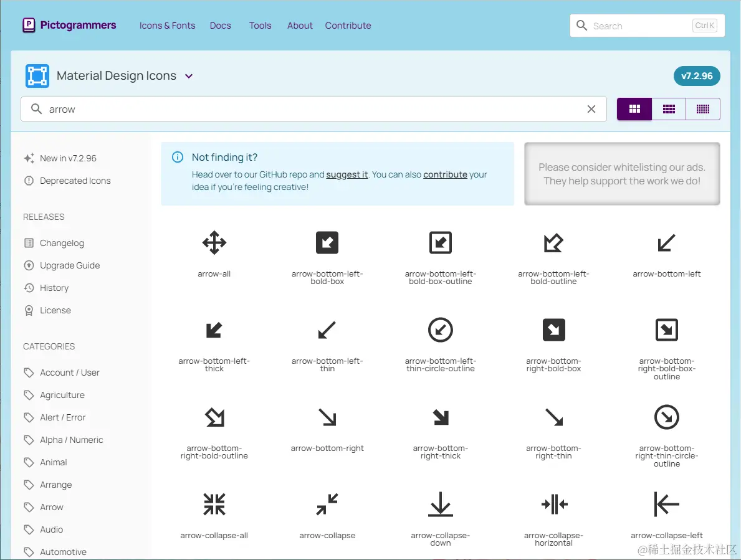The image size is (741, 560).
Task: Select the arrow-bottom-left-bold-box icon
Action: tap(327, 243)
